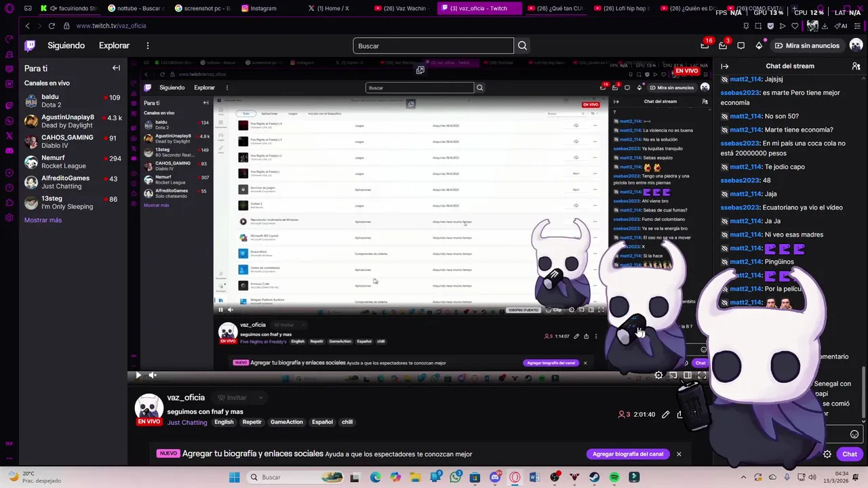Unmute the stream player volume

click(x=153, y=375)
